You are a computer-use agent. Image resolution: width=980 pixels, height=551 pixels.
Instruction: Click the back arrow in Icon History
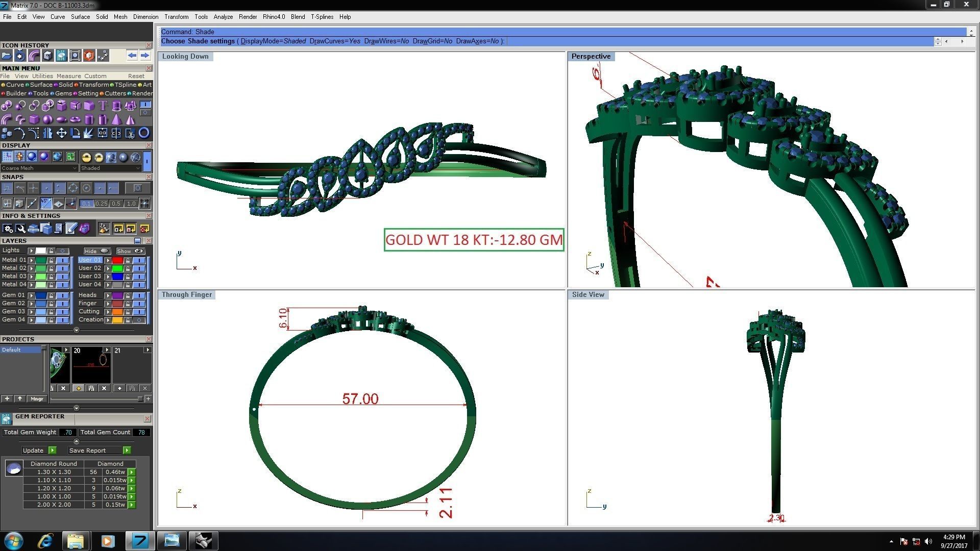click(132, 56)
